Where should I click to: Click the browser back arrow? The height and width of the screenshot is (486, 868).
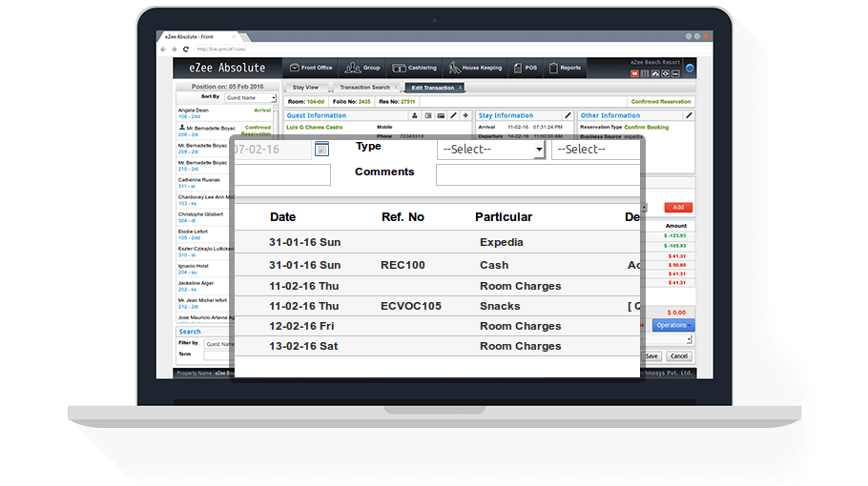pyautogui.click(x=163, y=50)
